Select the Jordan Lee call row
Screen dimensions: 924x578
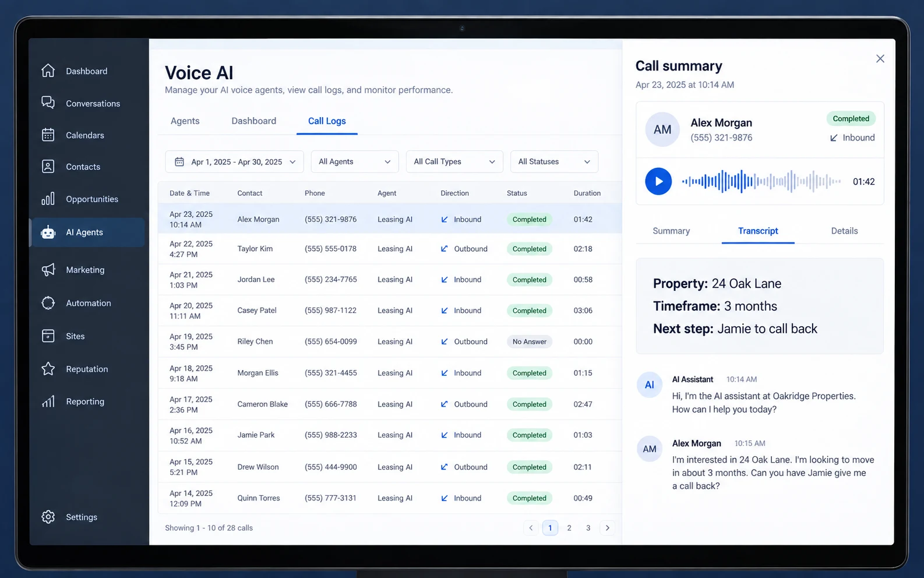click(389, 280)
